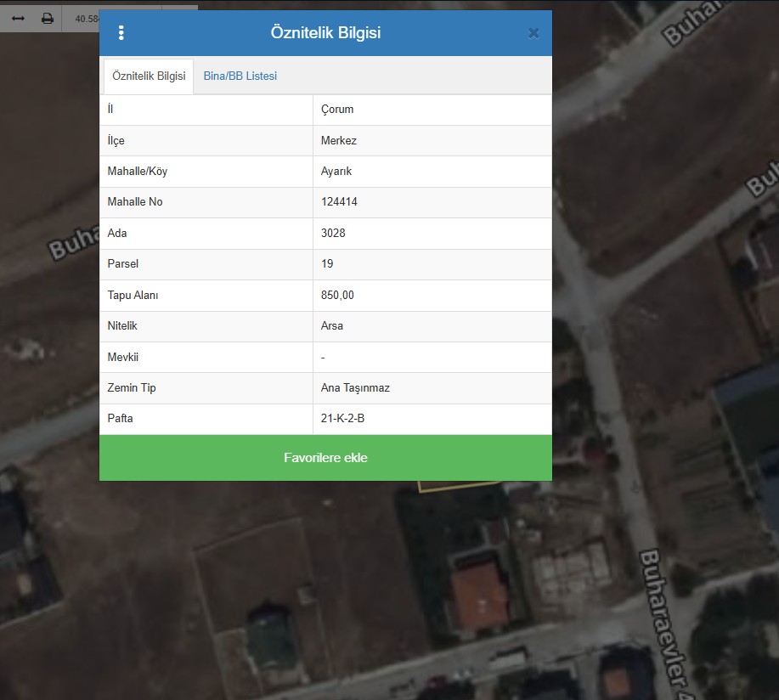Select the Öznitelik Bilgisi tab

pos(149,76)
